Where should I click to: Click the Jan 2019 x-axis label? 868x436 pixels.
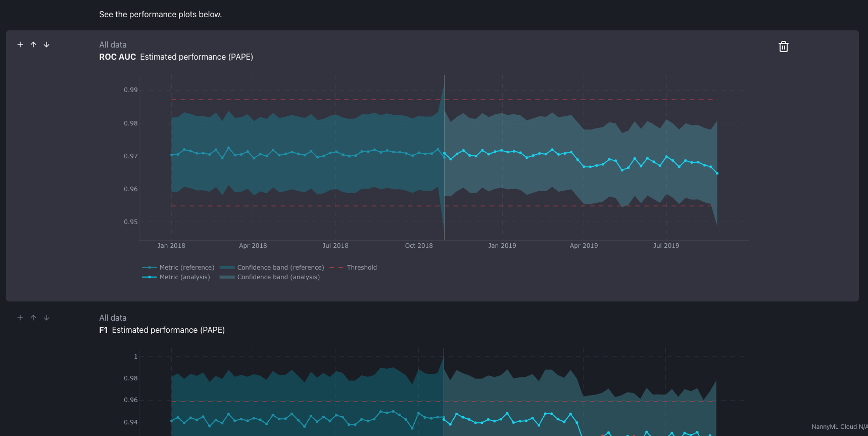(x=502, y=246)
